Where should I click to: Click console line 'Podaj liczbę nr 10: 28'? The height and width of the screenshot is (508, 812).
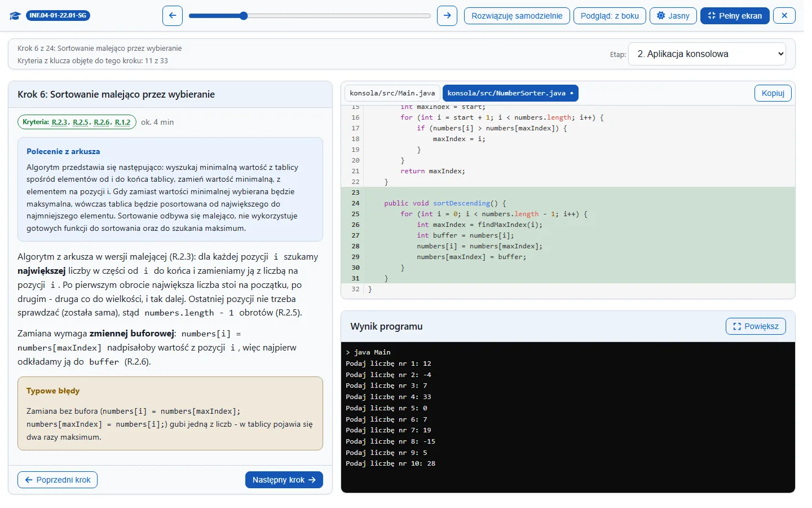(390, 463)
